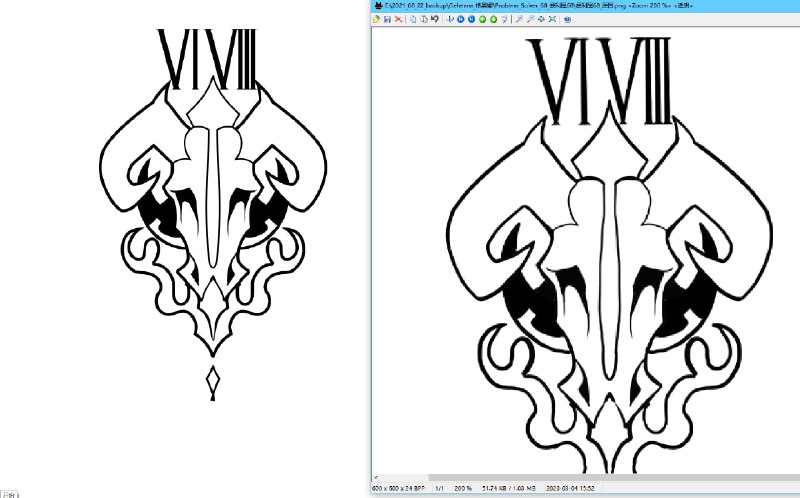The width and height of the screenshot is (800, 498).
Task: Click the rightmost round icon in the toolbar
Action: (x=567, y=19)
